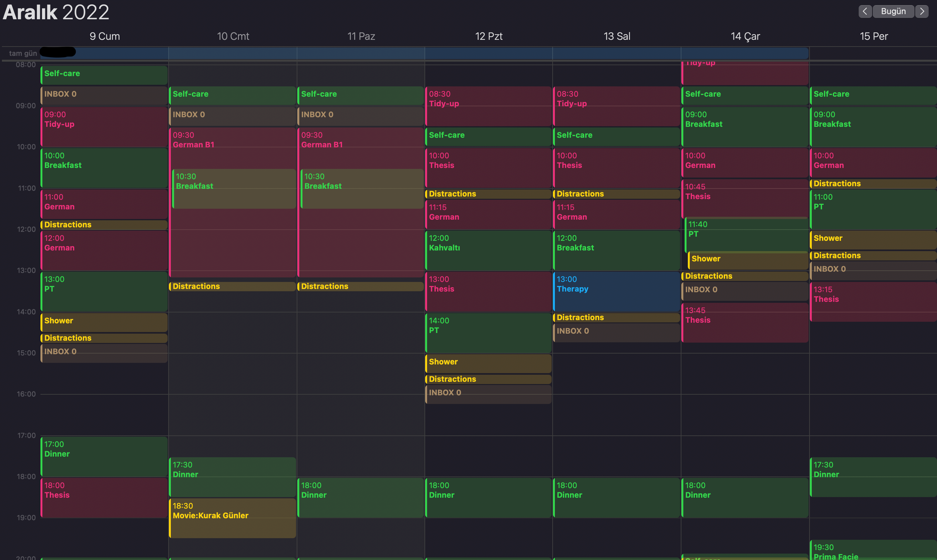Select 11:00 German event on Friday

point(104,204)
